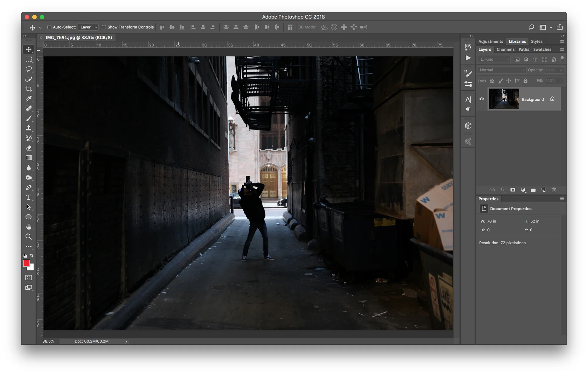Add a layer style fx button
588x375 pixels.
[502, 190]
